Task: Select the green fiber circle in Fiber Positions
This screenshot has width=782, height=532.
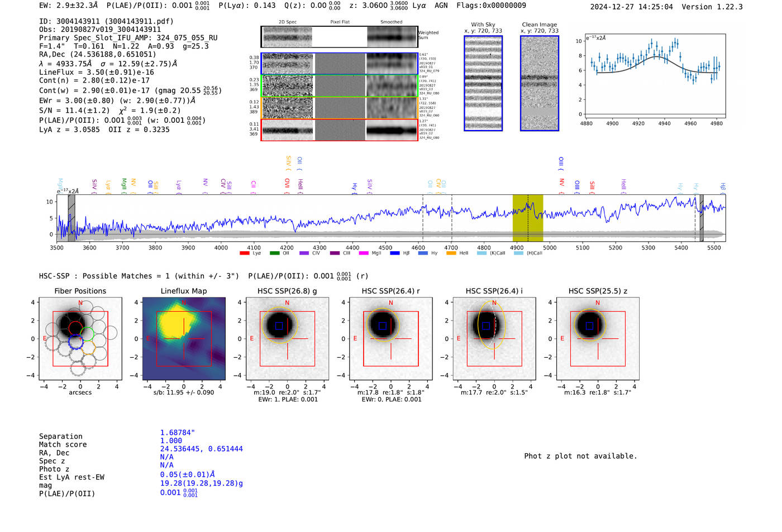Action: 87,334
